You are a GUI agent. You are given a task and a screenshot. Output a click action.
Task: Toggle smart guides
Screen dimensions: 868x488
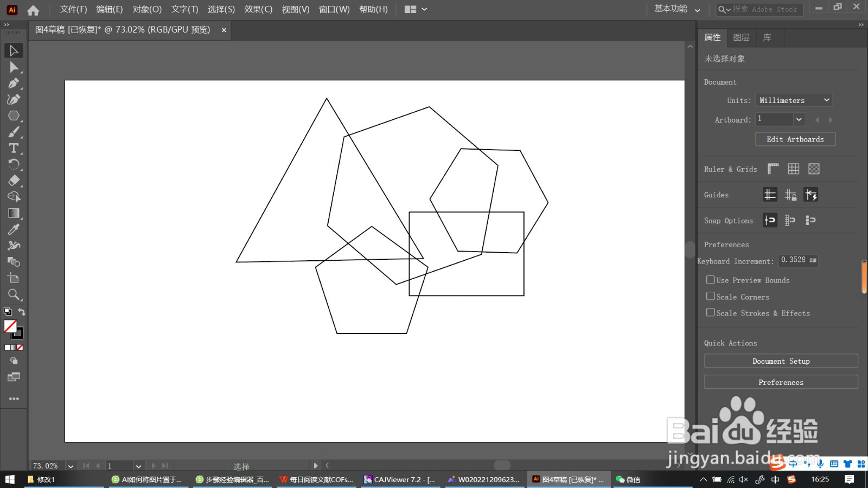point(811,195)
